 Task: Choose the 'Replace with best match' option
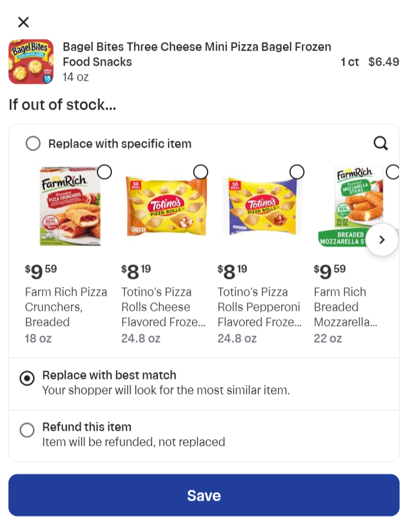27,378
